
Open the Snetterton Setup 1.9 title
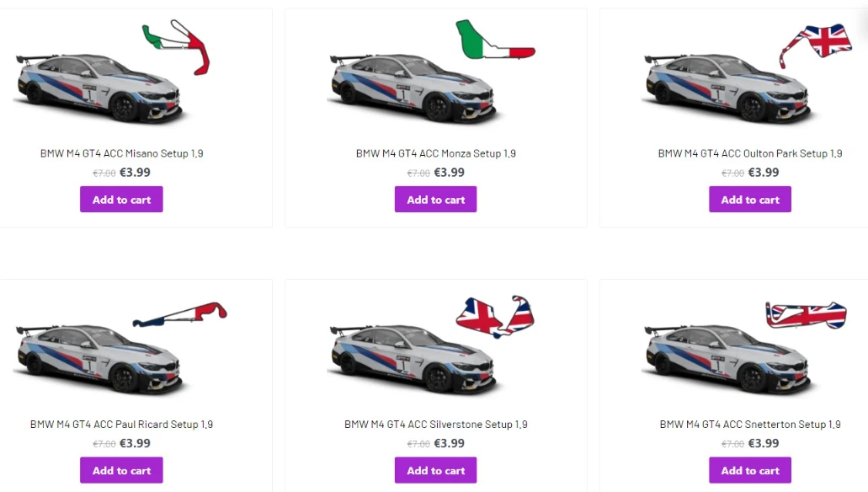[x=750, y=425]
